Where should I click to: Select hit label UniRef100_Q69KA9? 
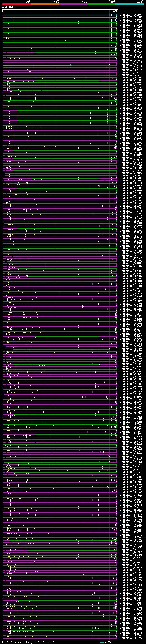pyautogui.click(x=131, y=445)
